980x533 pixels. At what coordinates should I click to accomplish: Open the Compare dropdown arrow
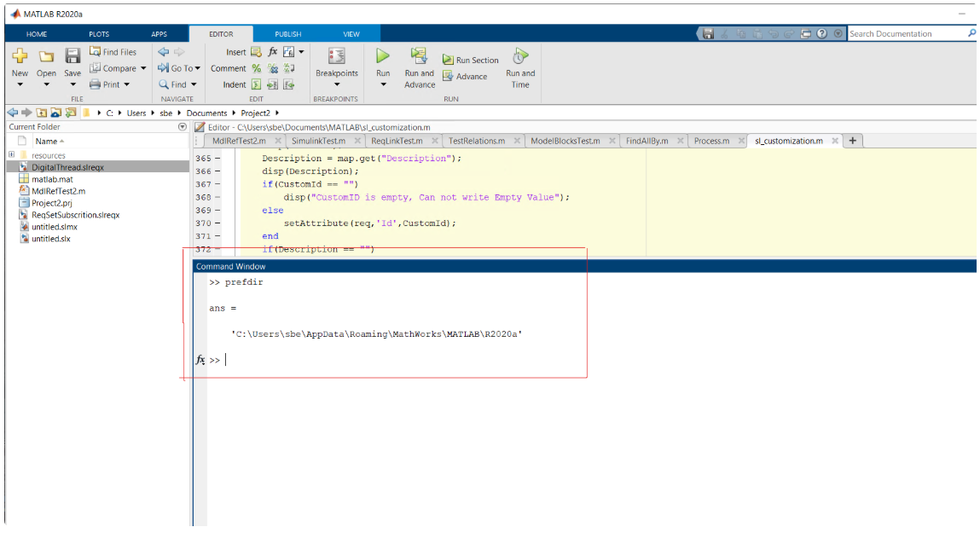tap(143, 68)
